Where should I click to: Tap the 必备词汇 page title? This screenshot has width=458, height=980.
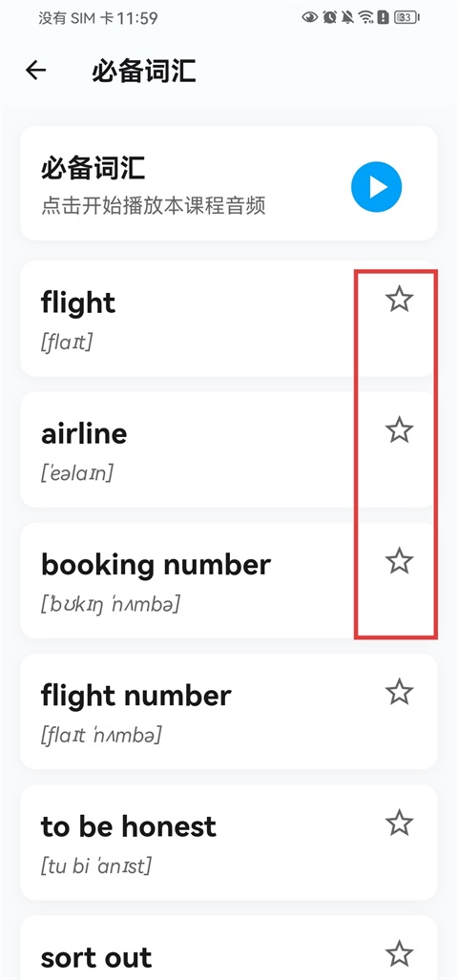pos(144,72)
